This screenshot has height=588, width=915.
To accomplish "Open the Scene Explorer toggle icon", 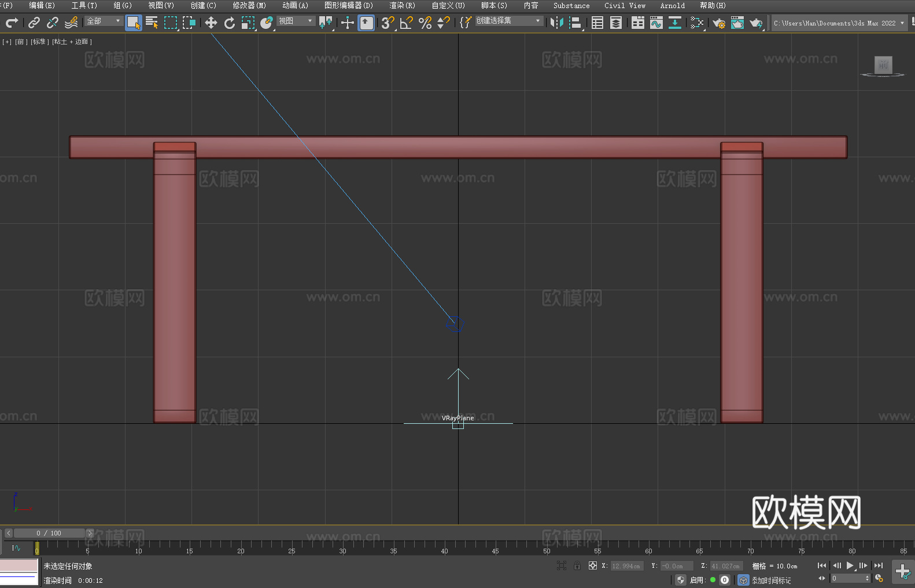I will [597, 23].
